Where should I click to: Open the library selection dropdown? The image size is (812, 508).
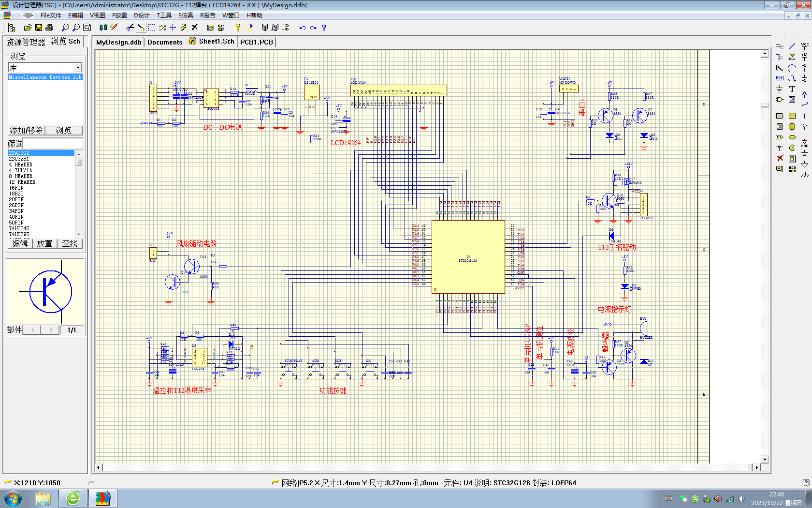point(78,68)
